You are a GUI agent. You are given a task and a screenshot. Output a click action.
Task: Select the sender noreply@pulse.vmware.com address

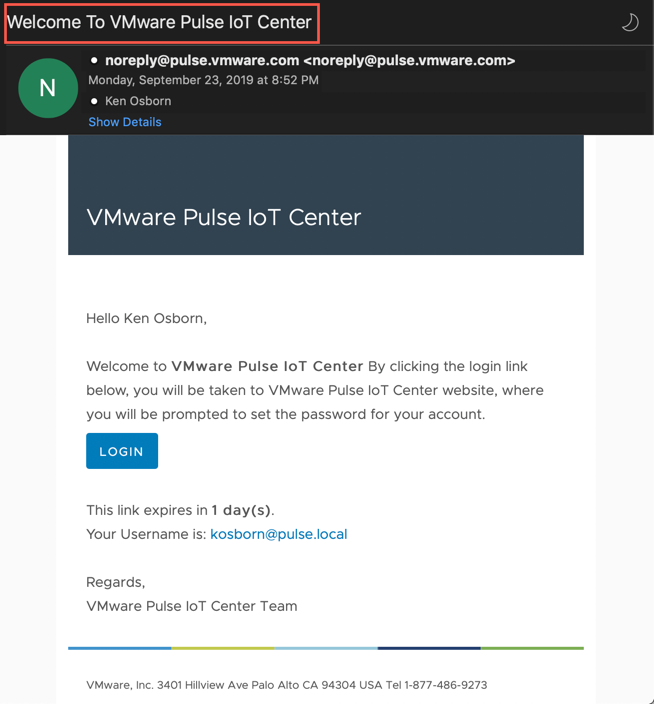tap(310, 61)
